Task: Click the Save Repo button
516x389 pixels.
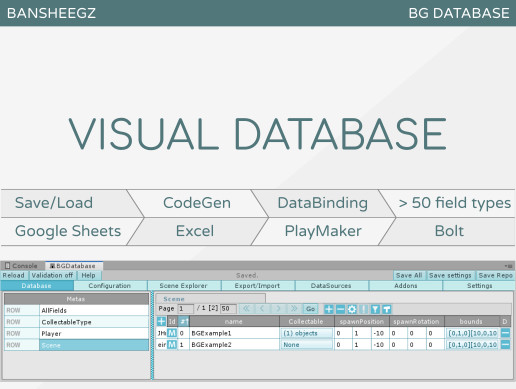Action: click(495, 275)
